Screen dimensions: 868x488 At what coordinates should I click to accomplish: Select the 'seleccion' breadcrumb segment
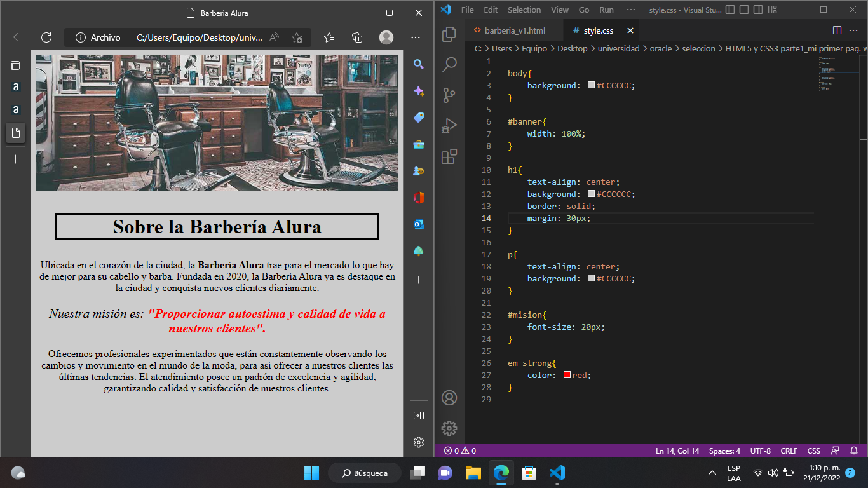pyautogui.click(x=698, y=48)
